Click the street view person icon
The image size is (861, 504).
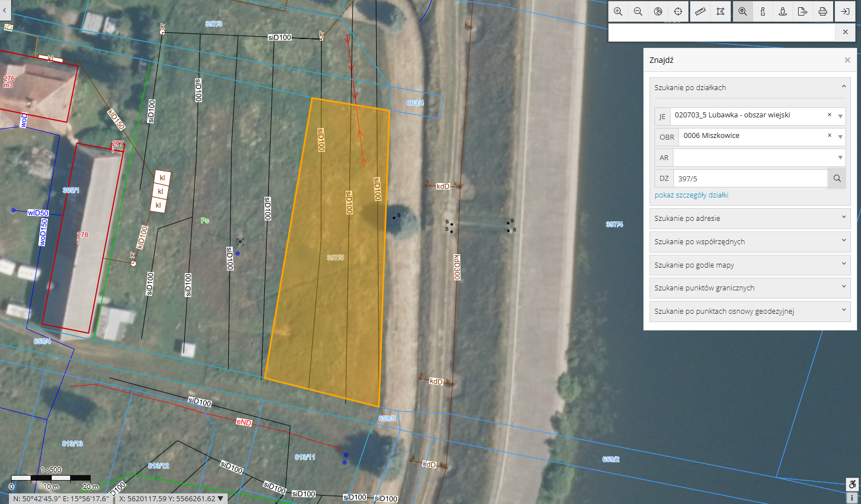[783, 11]
